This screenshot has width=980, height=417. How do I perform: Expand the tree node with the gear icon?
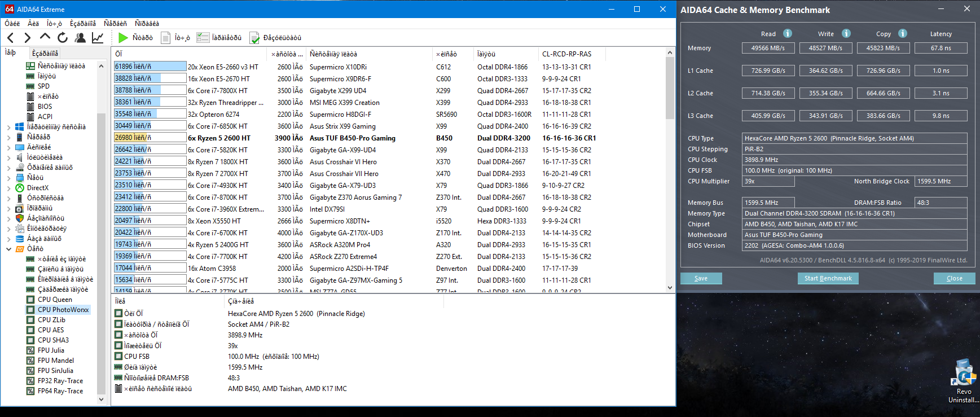[8, 229]
